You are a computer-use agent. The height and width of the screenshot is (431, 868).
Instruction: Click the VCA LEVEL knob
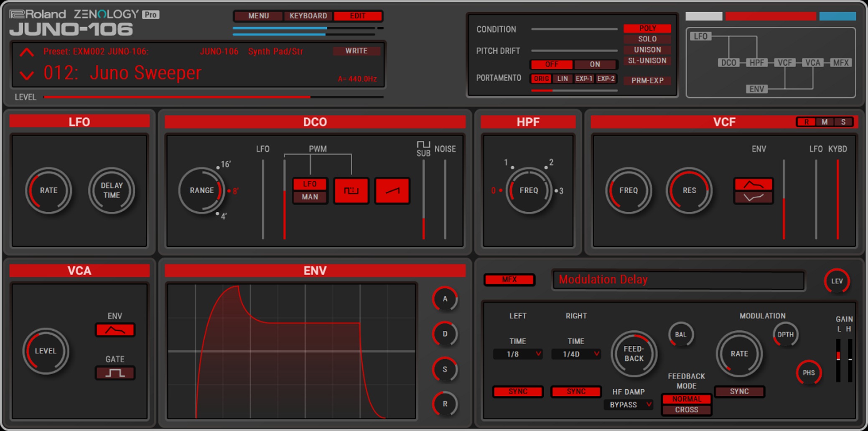coord(46,351)
